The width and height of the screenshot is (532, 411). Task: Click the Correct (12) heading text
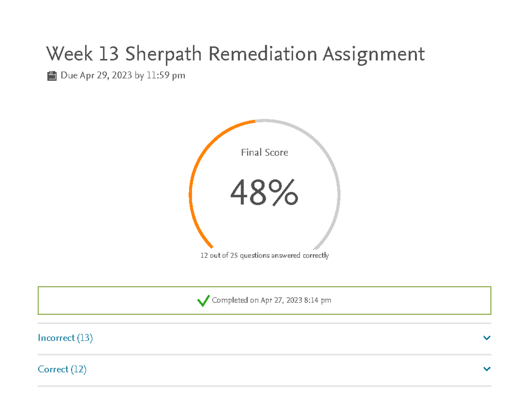coord(62,369)
